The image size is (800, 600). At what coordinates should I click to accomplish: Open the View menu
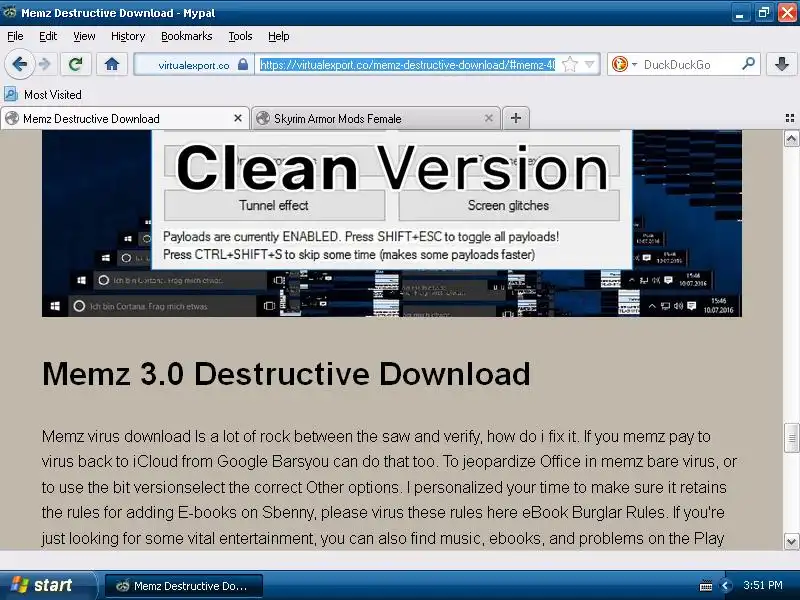click(x=84, y=36)
